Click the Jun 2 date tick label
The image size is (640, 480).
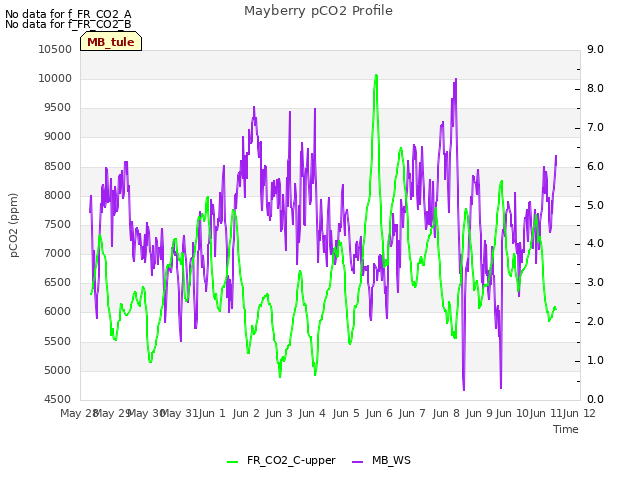point(246,413)
